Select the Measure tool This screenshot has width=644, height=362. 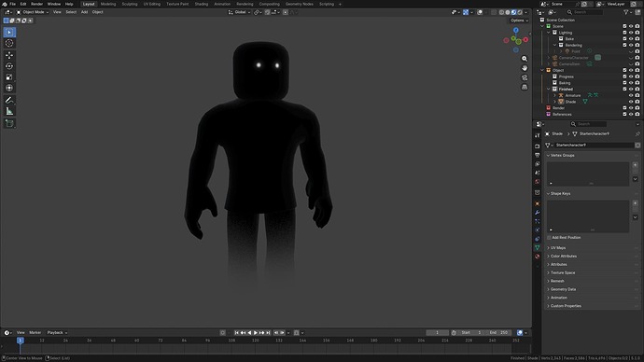click(x=9, y=111)
